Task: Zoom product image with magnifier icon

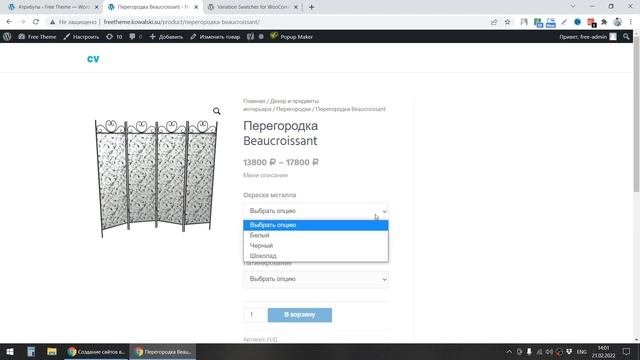Action: pos(217,111)
